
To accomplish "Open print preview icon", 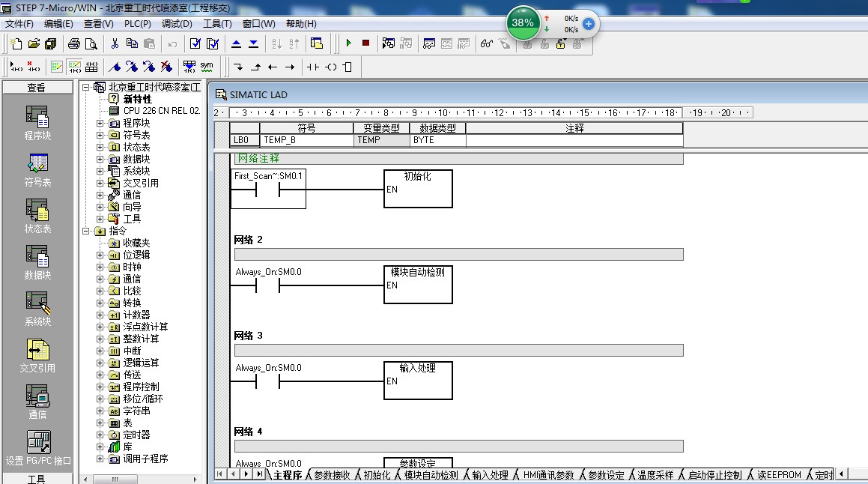I will point(91,43).
